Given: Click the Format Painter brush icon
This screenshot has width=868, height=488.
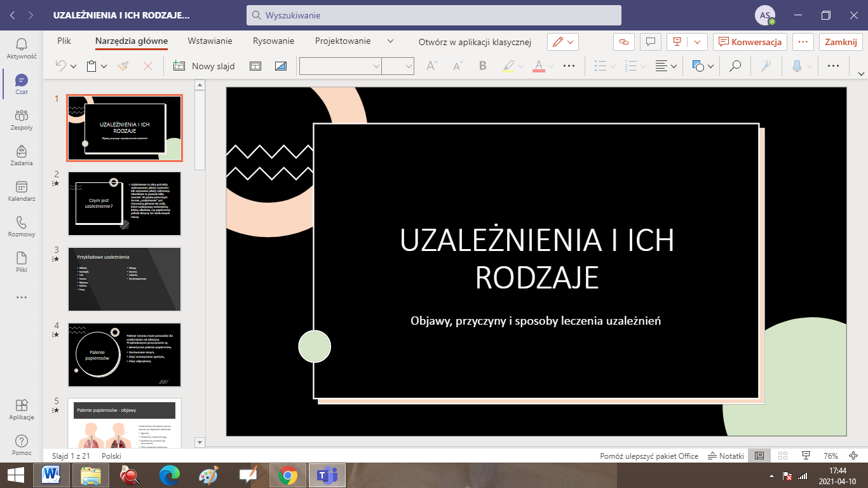Looking at the screenshot, I should click(x=123, y=66).
